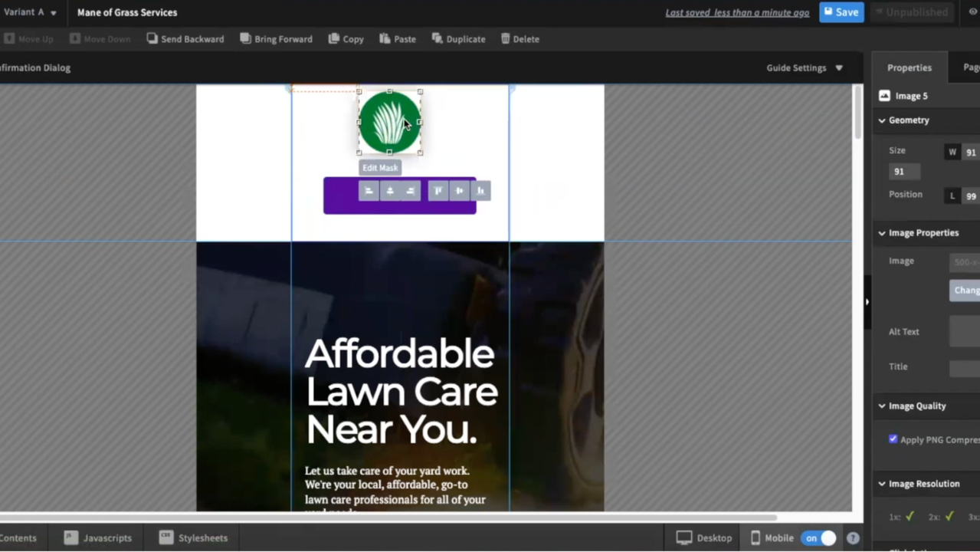The height and width of the screenshot is (552, 980).
Task: Select the align left icon on the element toolbar
Action: (x=369, y=191)
